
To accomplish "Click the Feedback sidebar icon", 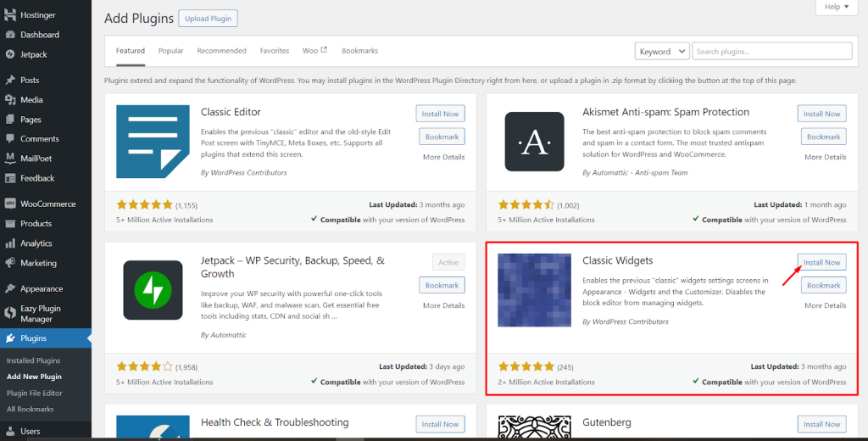I will click(x=10, y=178).
